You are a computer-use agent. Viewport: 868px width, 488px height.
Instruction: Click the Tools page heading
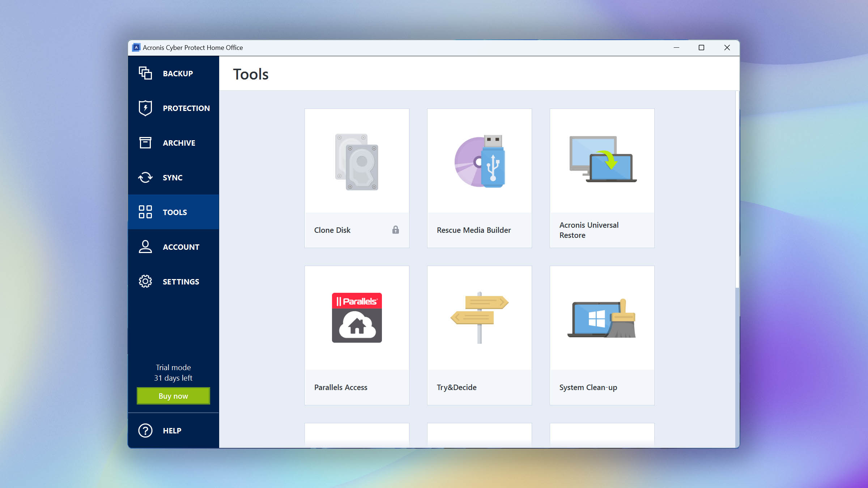[251, 74]
